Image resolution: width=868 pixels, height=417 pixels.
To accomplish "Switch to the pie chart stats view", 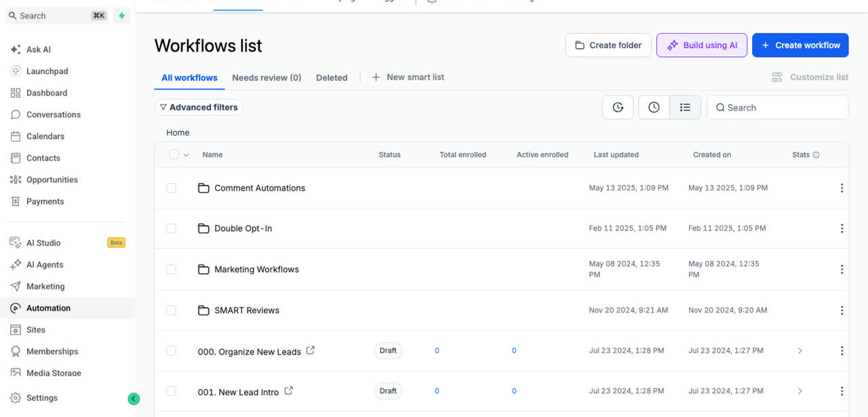I will click(x=618, y=107).
